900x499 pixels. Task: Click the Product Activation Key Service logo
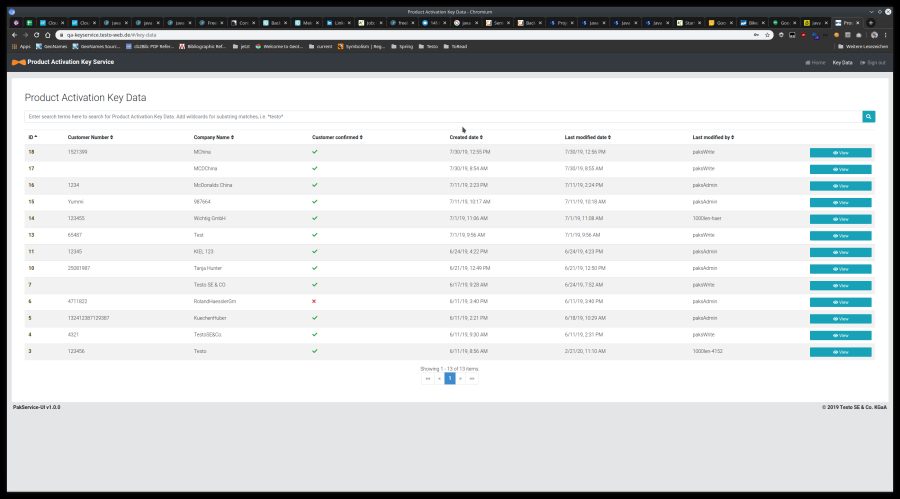pyautogui.click(x=62, y=62)
